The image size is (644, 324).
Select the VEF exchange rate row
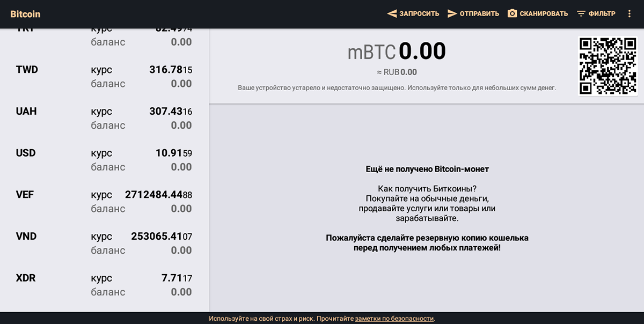click(104, 202)
